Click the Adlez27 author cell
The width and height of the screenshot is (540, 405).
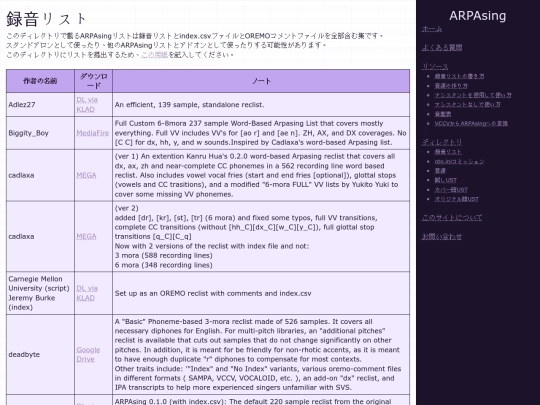[x=40, y=105]
